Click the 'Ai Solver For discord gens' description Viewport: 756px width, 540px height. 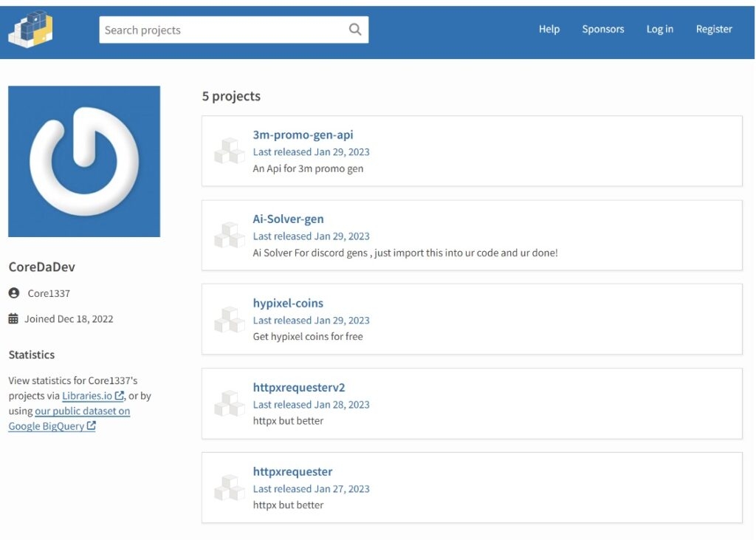tap(405, 253)
